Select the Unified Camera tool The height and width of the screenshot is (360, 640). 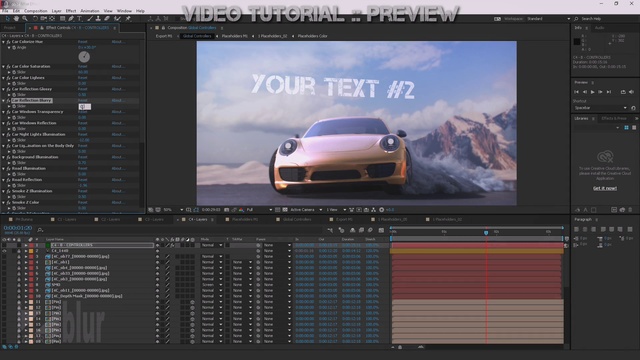click(43, 18)
